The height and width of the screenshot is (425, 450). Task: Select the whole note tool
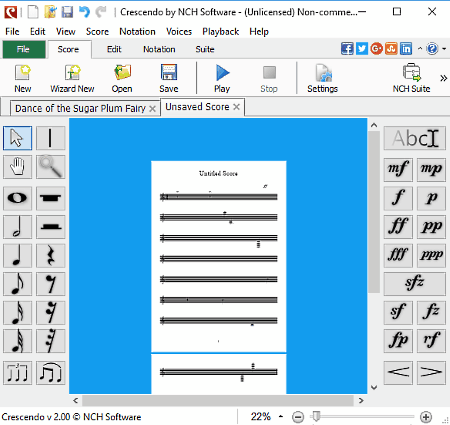(x=18, y=198)
